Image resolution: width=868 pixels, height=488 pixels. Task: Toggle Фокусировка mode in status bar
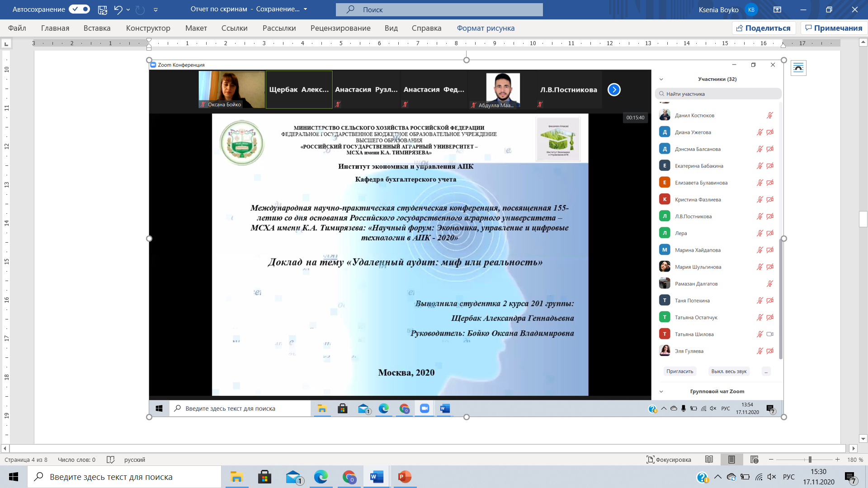669,460
